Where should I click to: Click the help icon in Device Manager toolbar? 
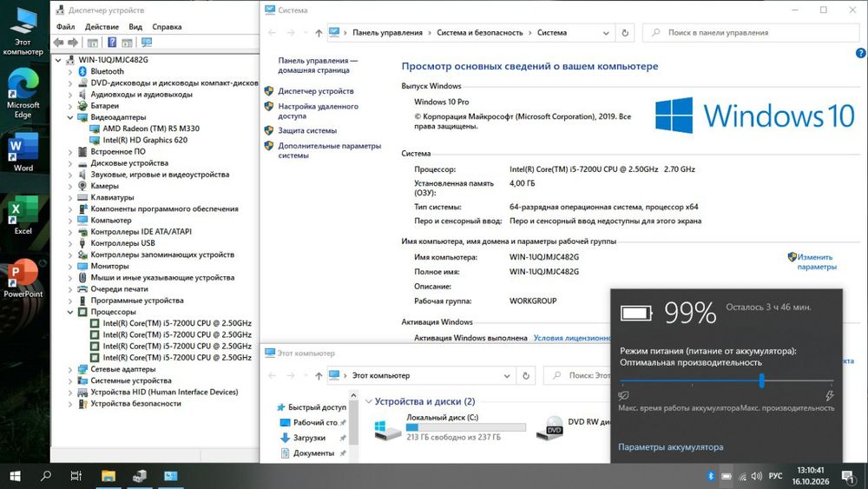point(112,43)
